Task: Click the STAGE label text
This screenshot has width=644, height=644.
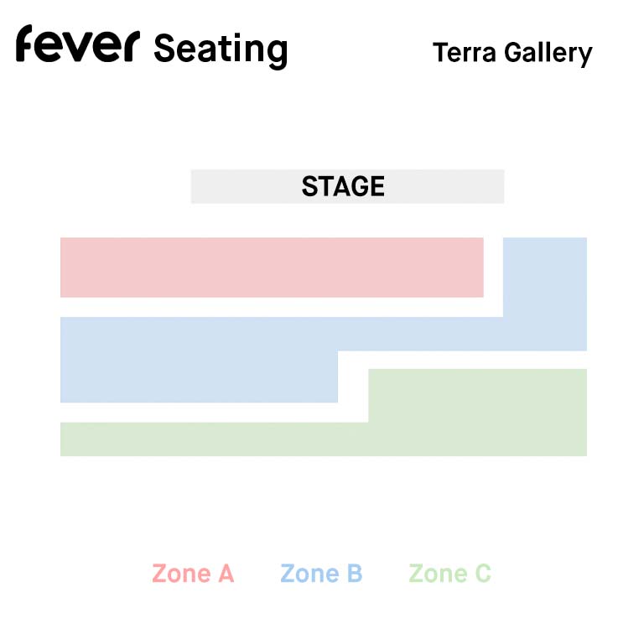Action: (x=343, y=186)
